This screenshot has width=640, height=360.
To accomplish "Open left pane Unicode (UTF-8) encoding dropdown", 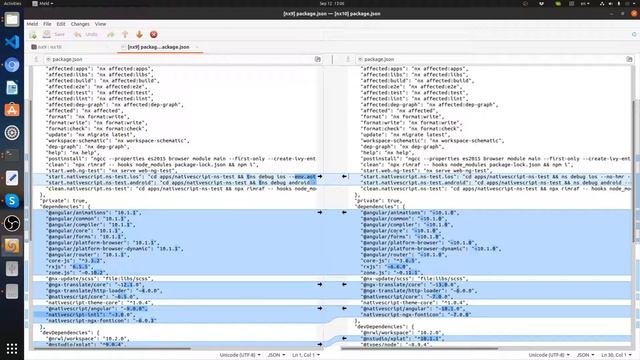I will coord(240,355).
